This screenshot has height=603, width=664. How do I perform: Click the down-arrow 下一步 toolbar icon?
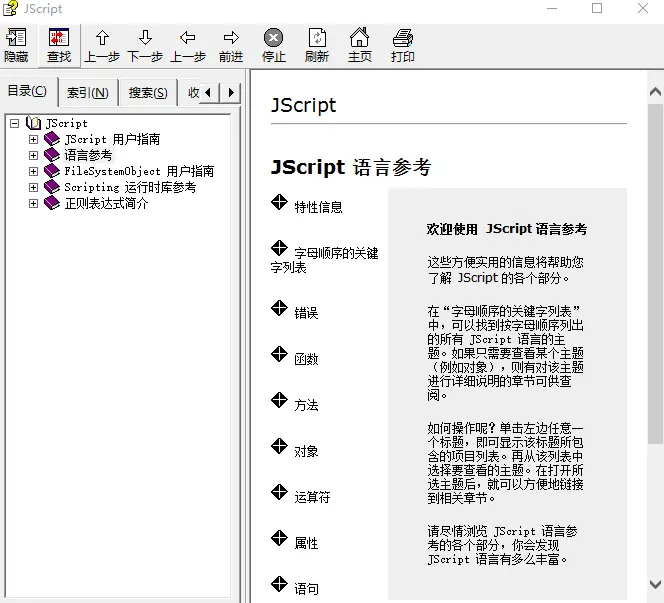145,39
